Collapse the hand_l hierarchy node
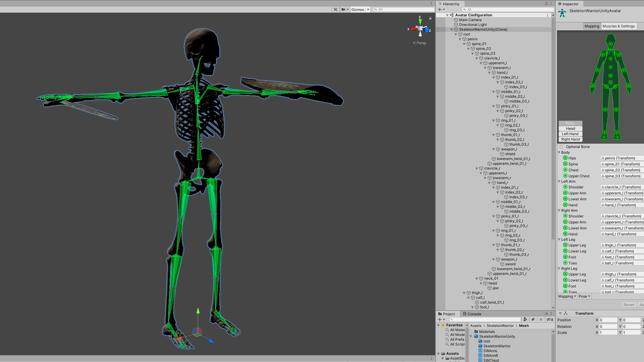Viewport: 644px width, 362px height. coord(489,72)
